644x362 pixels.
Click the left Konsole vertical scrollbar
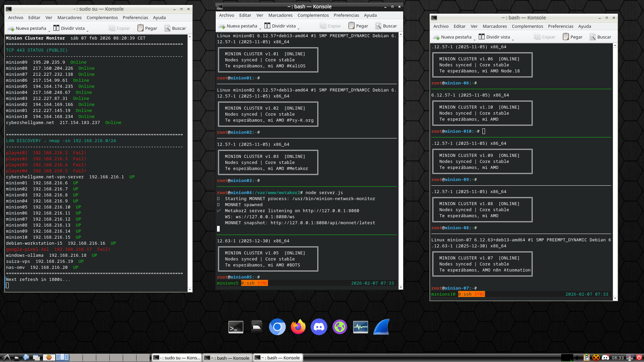coord(190,161)
